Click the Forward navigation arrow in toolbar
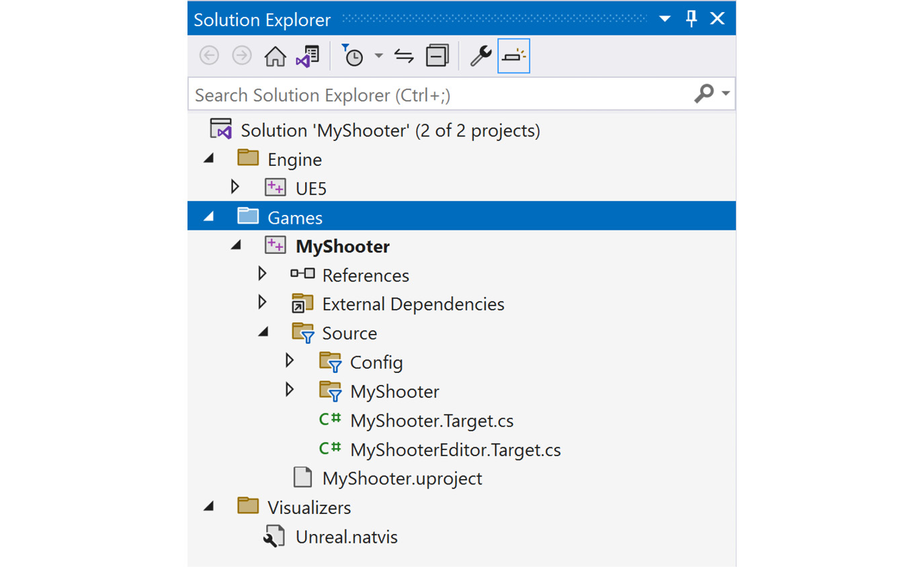 tap(242, 56)
